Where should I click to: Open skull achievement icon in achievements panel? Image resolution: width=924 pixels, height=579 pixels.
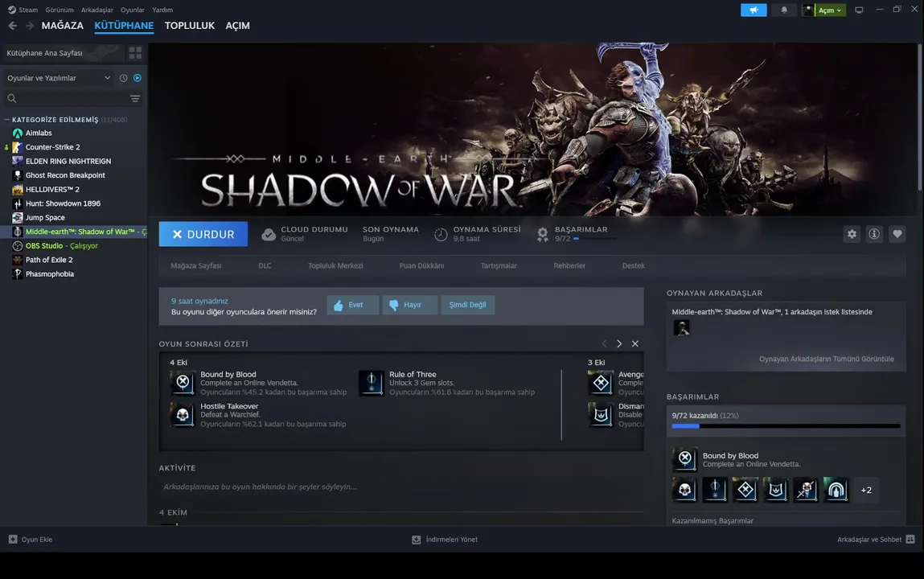(x=684, y=490)
